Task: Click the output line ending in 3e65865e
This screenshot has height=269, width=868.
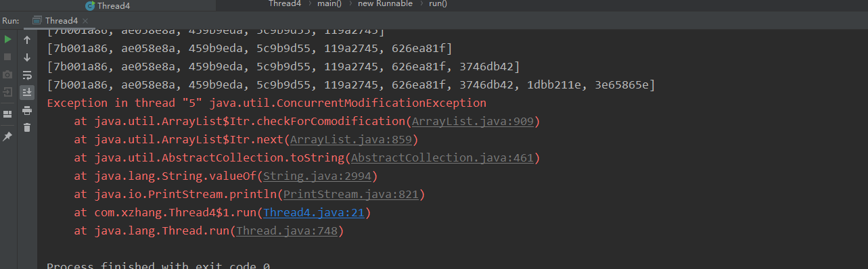Action: (x=351, y=85)
